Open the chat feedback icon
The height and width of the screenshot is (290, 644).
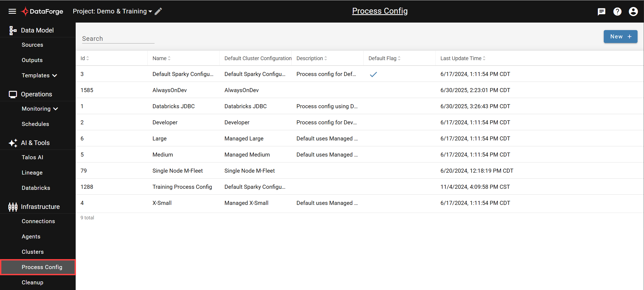pos(601,12)
